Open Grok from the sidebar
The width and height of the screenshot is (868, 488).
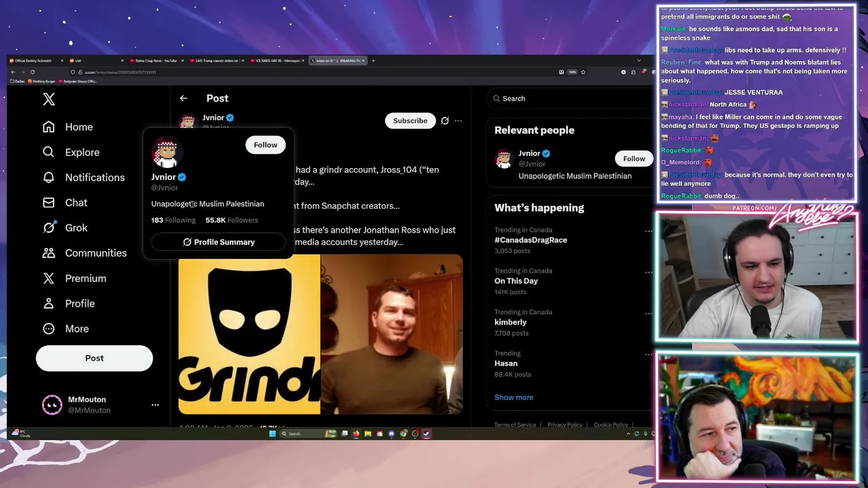65,228
